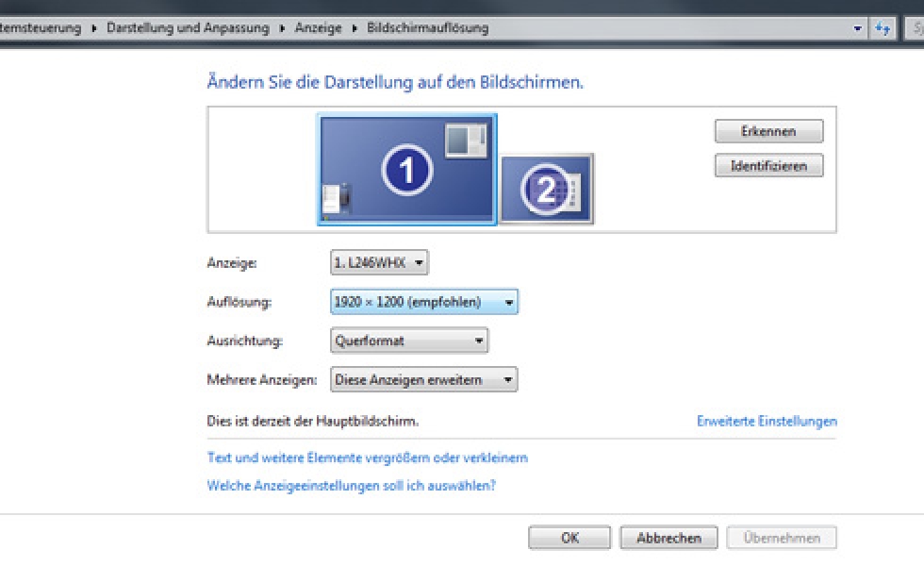The width and height of the screenshot is (924, 566).
Task: Expand the breadcrumb arrow after 'Anzeige'
Action: coord(355,28)
